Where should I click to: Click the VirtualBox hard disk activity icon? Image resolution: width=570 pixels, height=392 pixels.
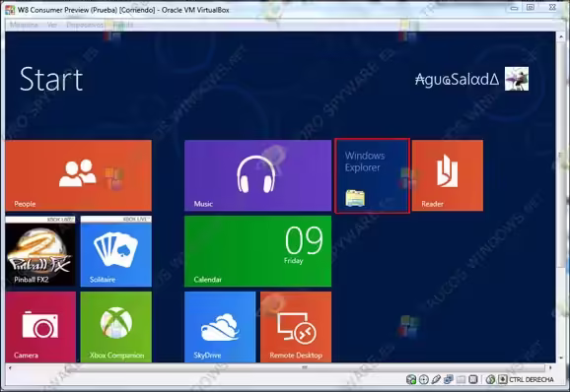pos(411,379)
